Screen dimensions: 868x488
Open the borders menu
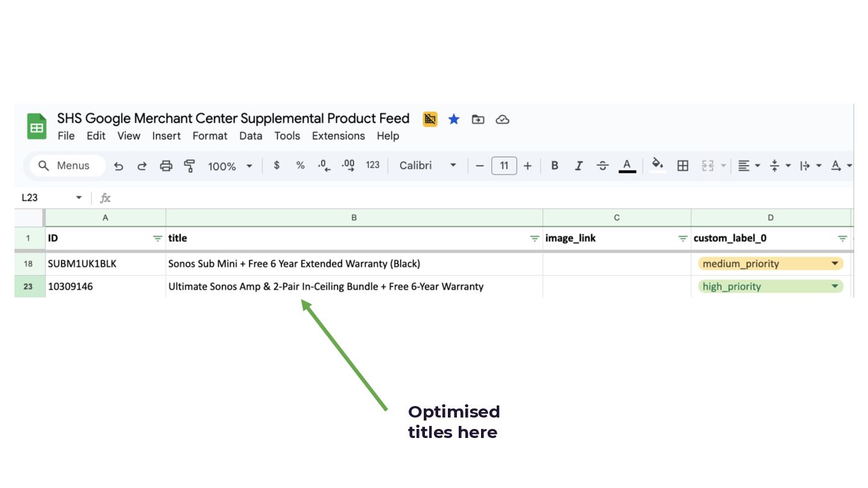(683, 166)
